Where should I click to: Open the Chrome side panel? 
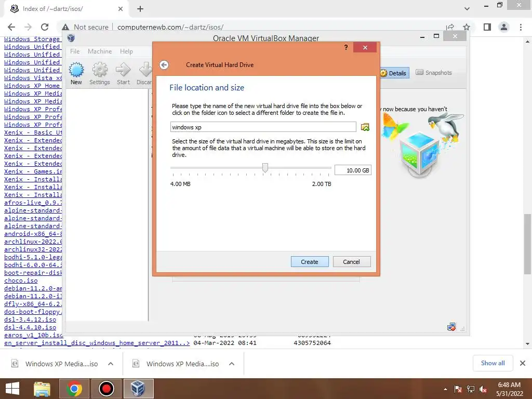point(487,27)
